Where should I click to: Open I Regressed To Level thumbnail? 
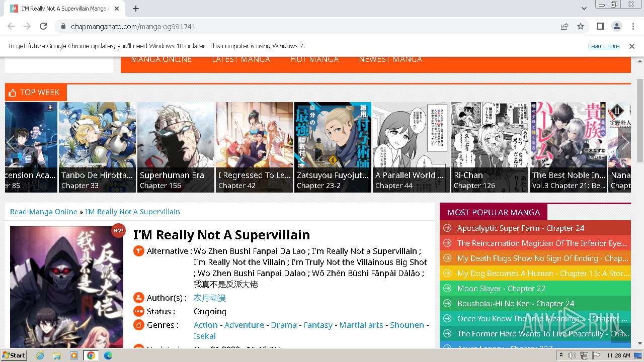tap(254, 147)
